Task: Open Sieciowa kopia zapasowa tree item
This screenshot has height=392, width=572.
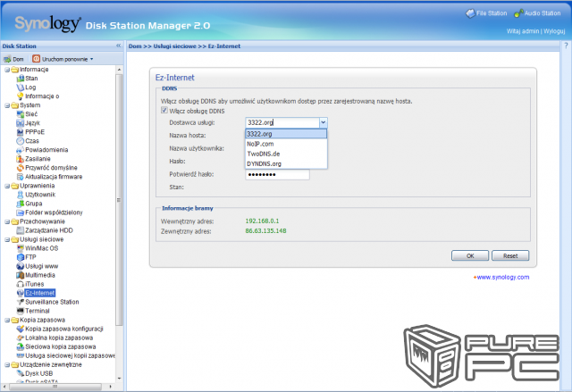Action: (x=60, y=346)
